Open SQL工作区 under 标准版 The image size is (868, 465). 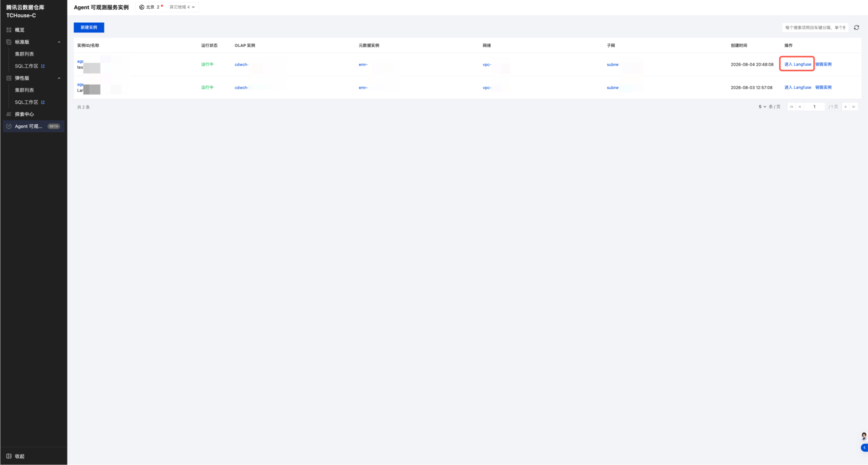click(x=26, y=66)
